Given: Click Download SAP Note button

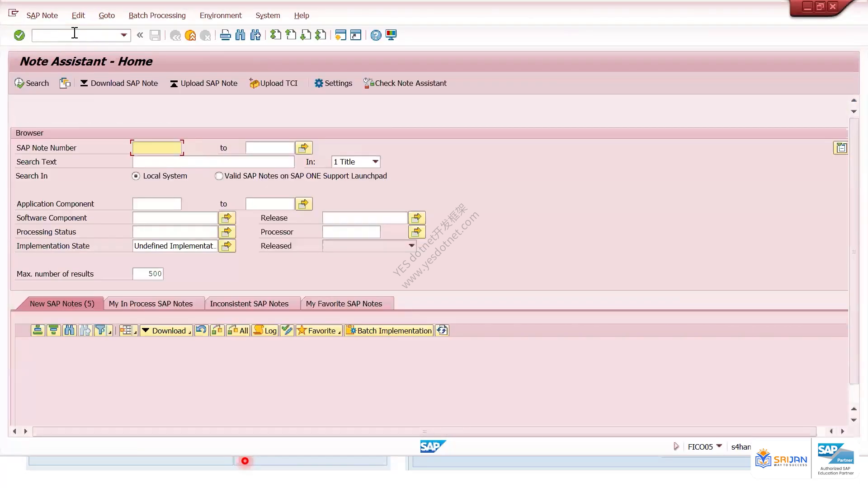Looking at the screenshot, I should point(119,83).
